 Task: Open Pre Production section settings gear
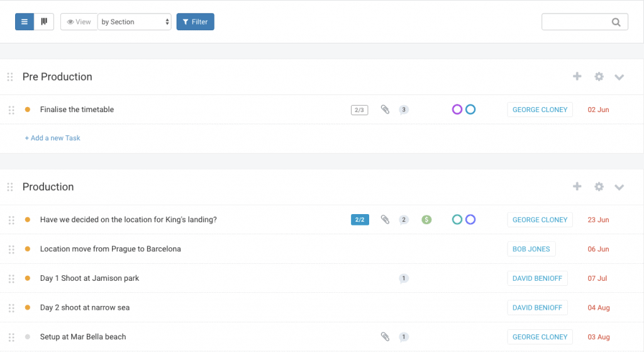[599, 76]
